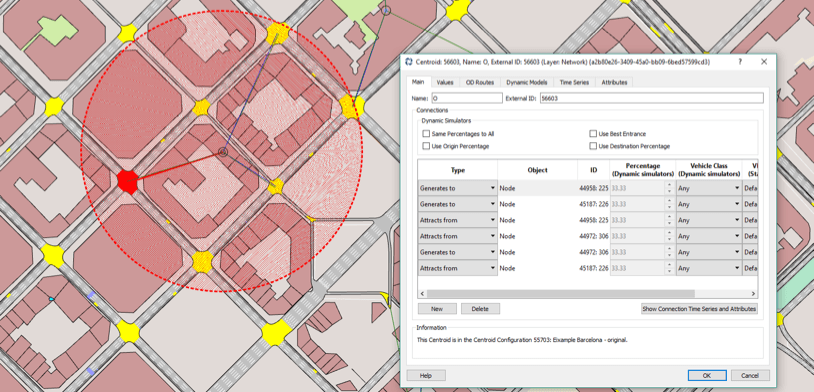Click the centroid marker inside the red circle
814x392 pixels.
click(x=223, y=152)
